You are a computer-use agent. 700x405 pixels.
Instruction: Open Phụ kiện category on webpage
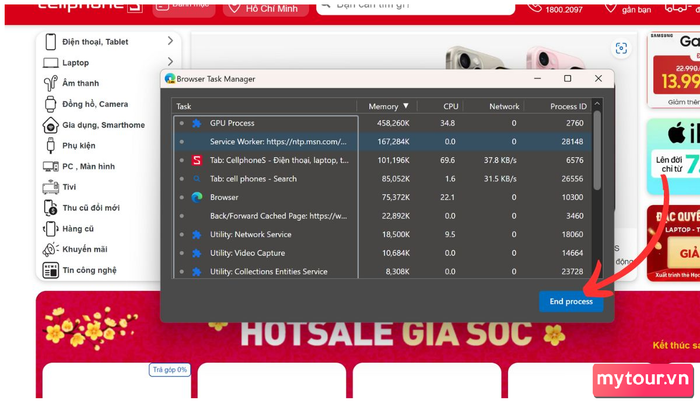point(79,146)
